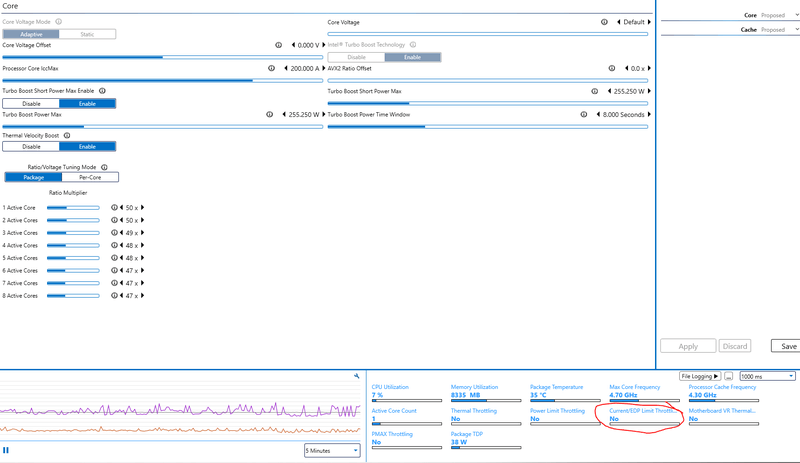Click info icon for AVX2 Ratio Offset
Screen dimensions: 800x463
coord(612,68)
